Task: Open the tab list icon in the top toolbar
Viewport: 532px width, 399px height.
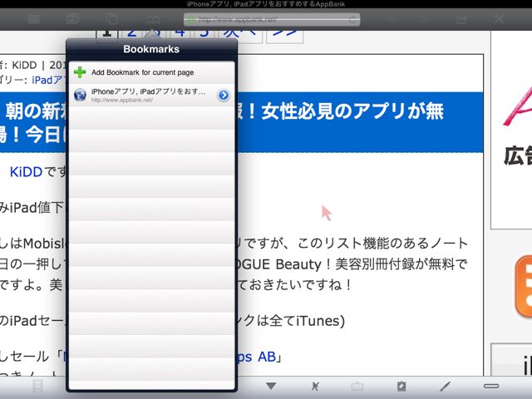Action: click(x=72, y=18)
